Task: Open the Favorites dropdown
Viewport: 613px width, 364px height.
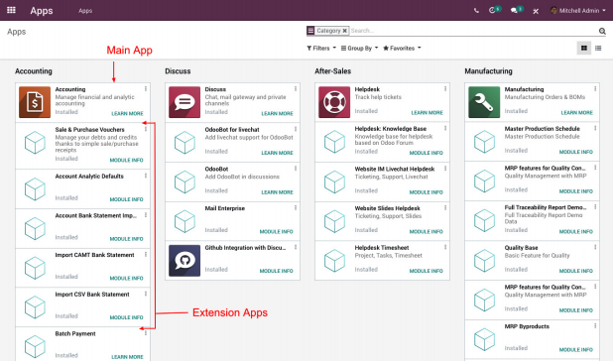Action: pyautogui.click(x=402, y=48)
